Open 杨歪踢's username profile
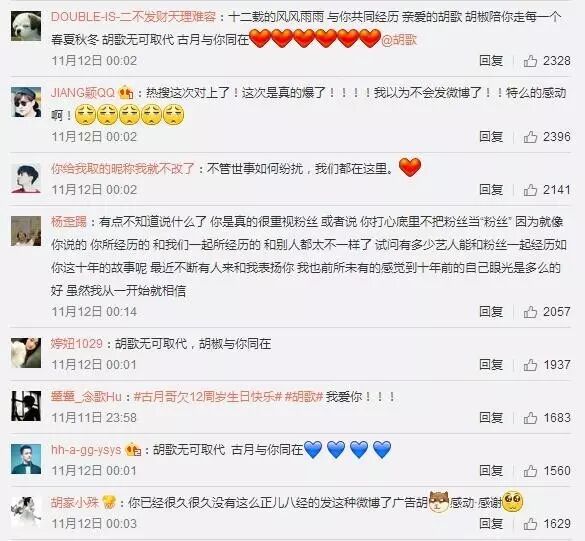This screenshot has width=585, height=541. point(69,222)
